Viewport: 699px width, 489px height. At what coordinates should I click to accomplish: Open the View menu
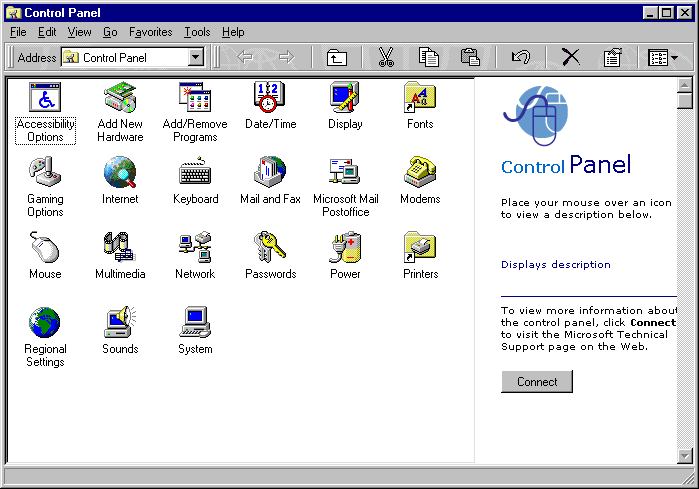79,32
